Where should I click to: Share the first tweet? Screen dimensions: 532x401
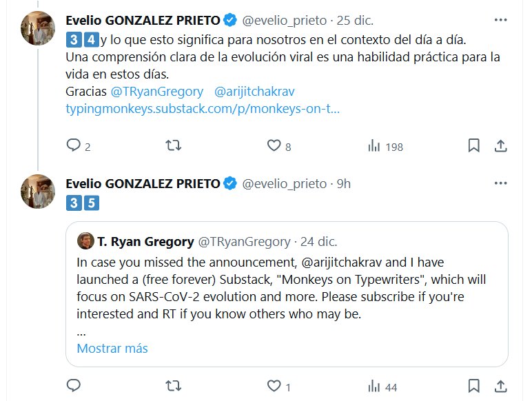502,145
